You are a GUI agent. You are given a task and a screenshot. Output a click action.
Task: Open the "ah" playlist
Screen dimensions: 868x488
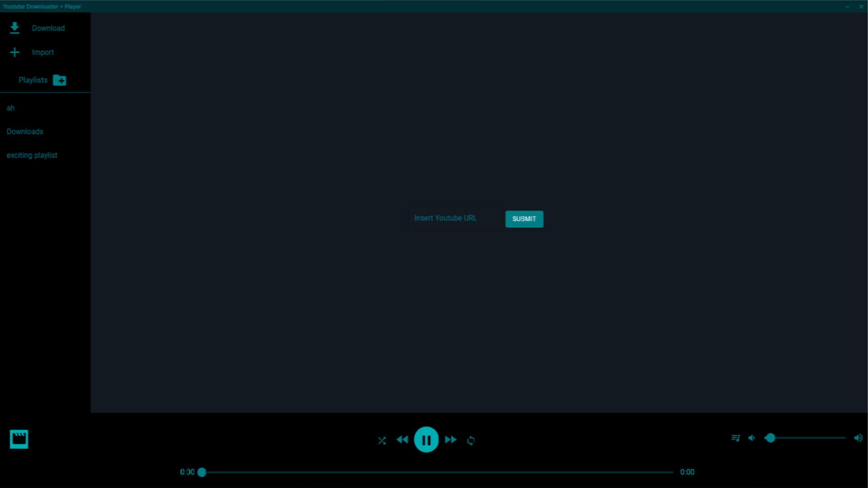click(x=11, y=108)
